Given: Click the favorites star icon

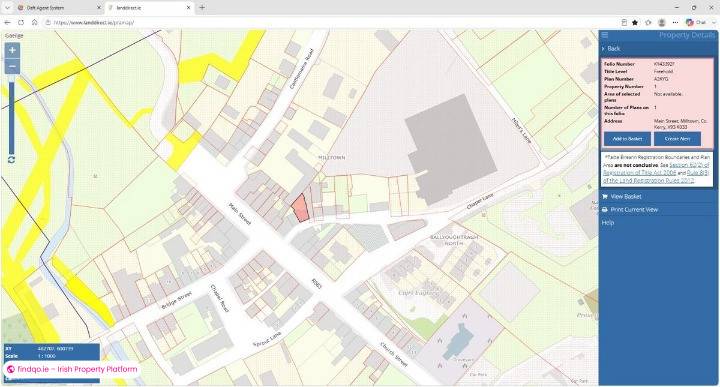Looking at the screenshot, I should pos(635,22).
